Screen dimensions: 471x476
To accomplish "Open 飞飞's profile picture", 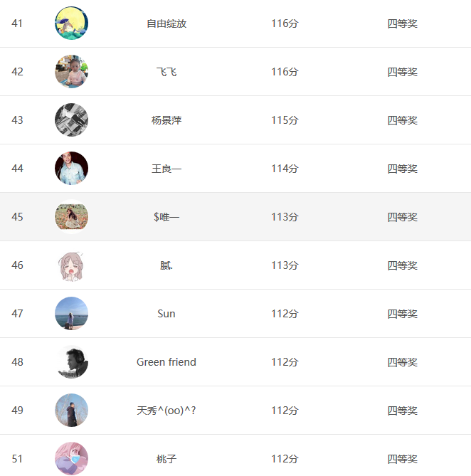I will [x=71, y=72].
